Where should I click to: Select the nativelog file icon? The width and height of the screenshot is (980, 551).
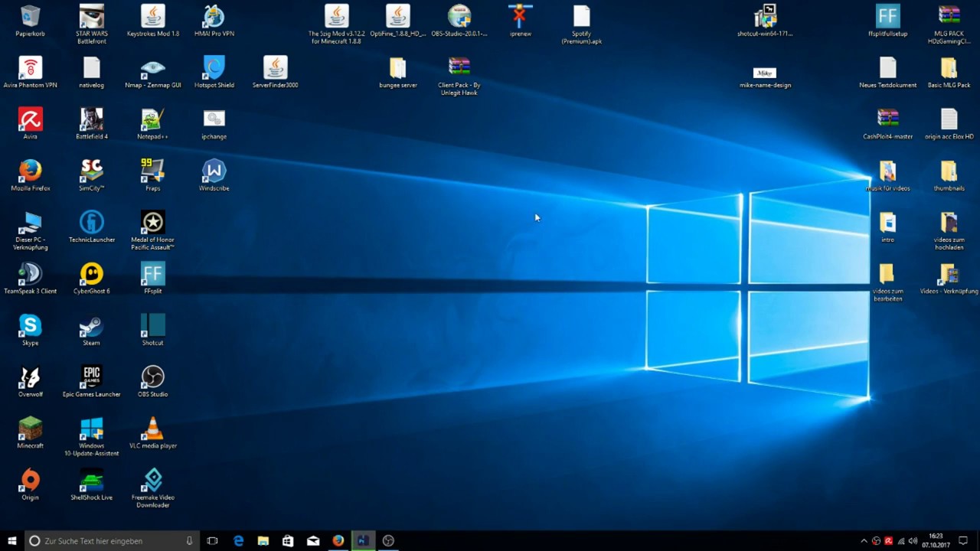92,68
